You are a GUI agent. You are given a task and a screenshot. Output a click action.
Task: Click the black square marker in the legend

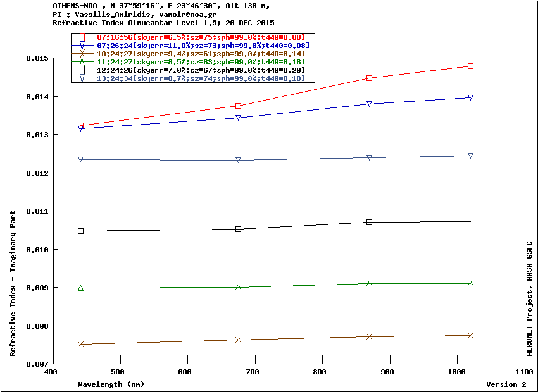[x=82, y=70]
